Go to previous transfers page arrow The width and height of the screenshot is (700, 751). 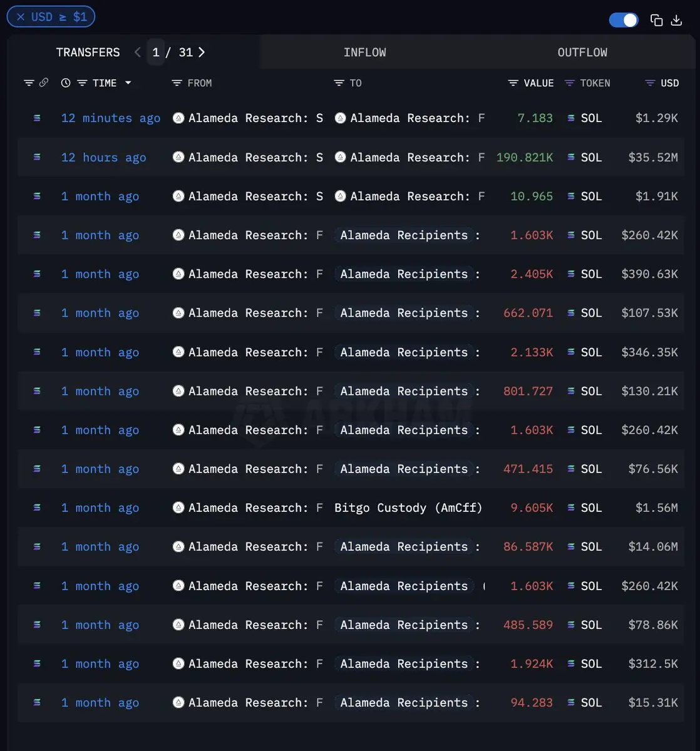(x=138, y=53)
